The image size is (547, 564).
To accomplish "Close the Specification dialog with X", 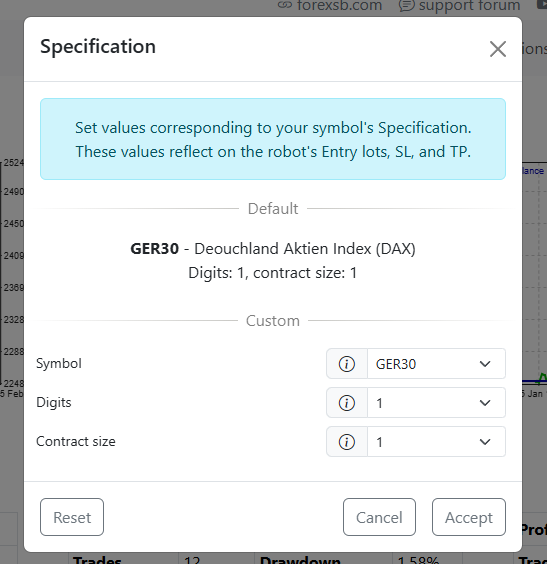I will [498, 49].
